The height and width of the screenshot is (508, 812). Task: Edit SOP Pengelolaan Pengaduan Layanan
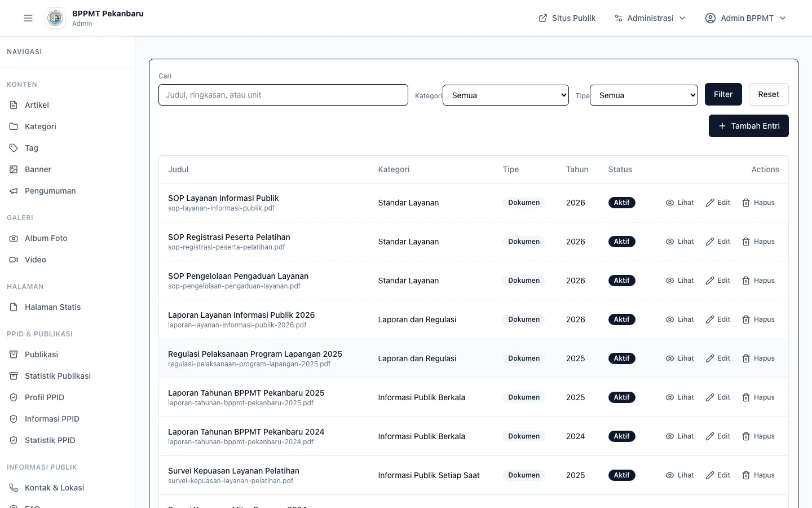[718, 281]
